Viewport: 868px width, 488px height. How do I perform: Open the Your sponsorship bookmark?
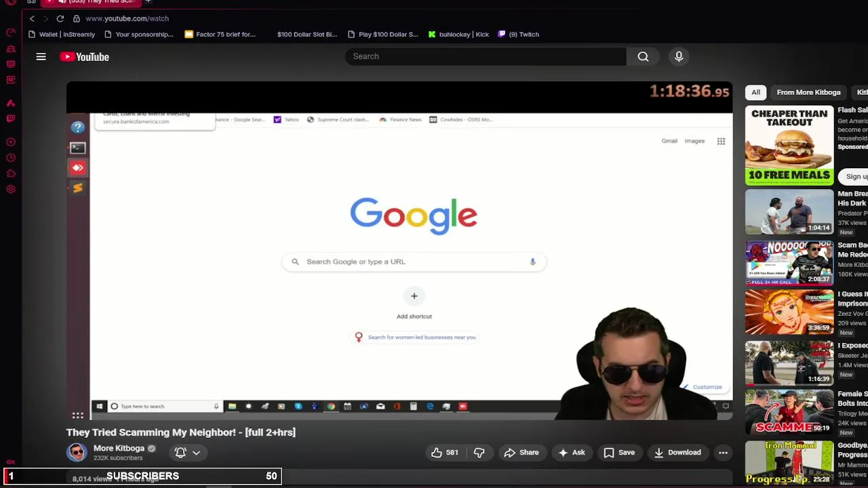coord(139,35)
